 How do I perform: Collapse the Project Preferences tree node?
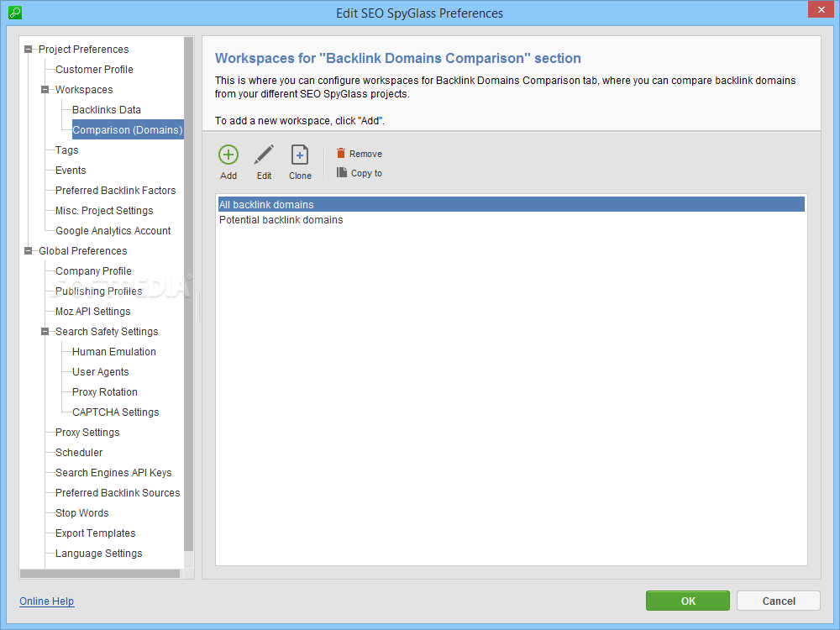[28, 50]
